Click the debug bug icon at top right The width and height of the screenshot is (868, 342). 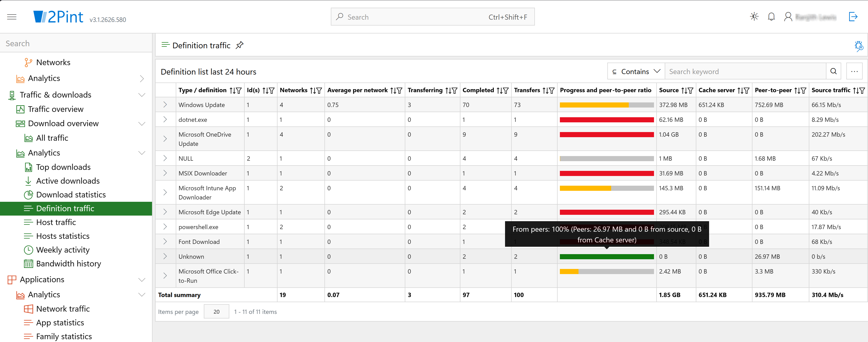[859, 46]
